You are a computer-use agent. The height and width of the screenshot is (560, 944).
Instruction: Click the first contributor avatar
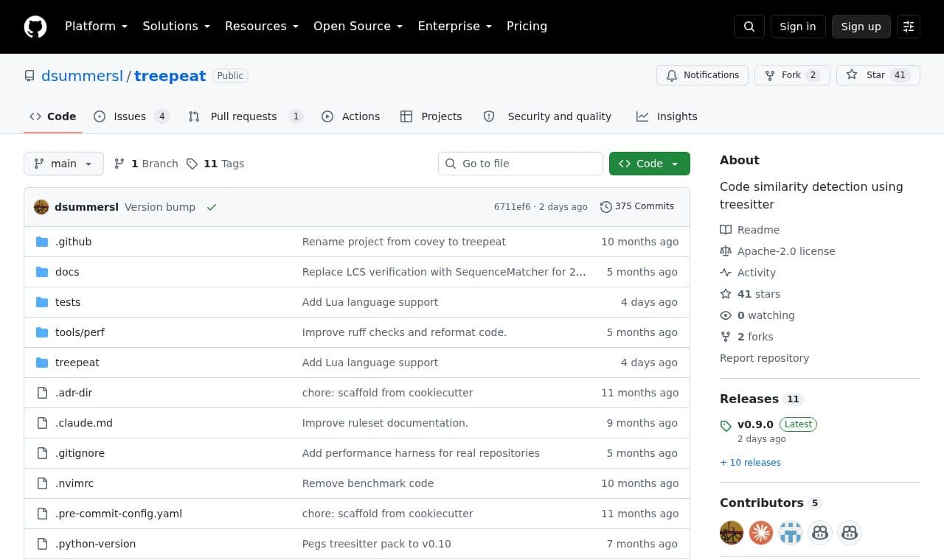[732, 533]
